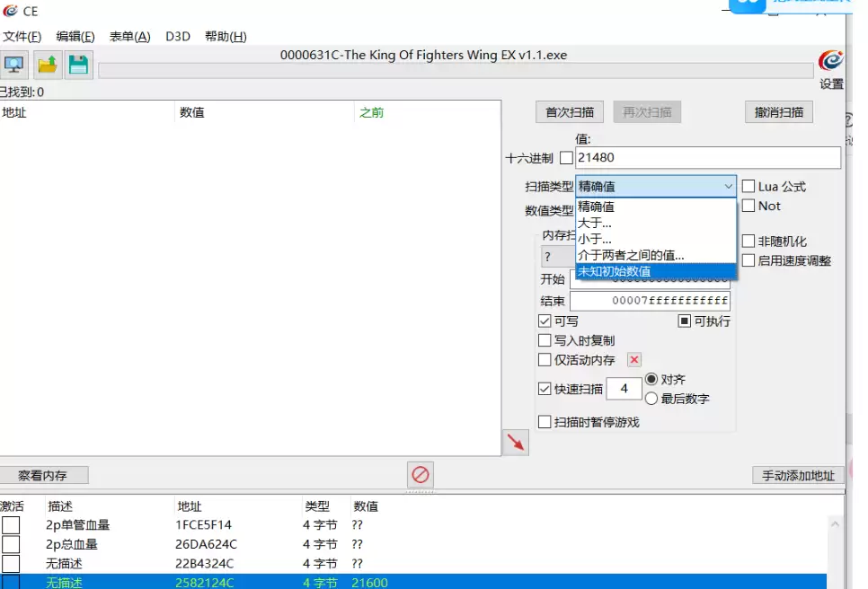Enable the speed adjustment checkbox
Viewport: 868px width, 589px height.
pyautogui.click(x=748, y=260)
